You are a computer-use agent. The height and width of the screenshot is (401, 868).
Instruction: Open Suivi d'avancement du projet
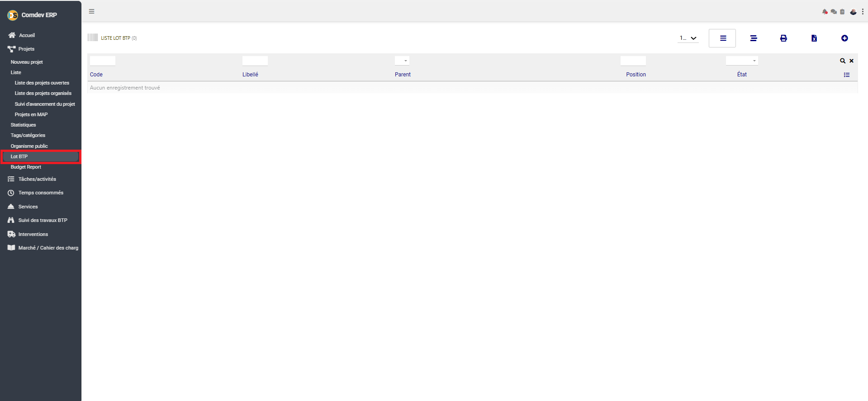pos(45,104)
